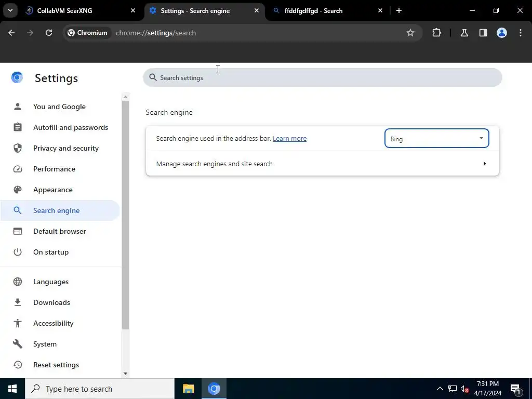Click the Appearance palette icon

coord(18,190)
